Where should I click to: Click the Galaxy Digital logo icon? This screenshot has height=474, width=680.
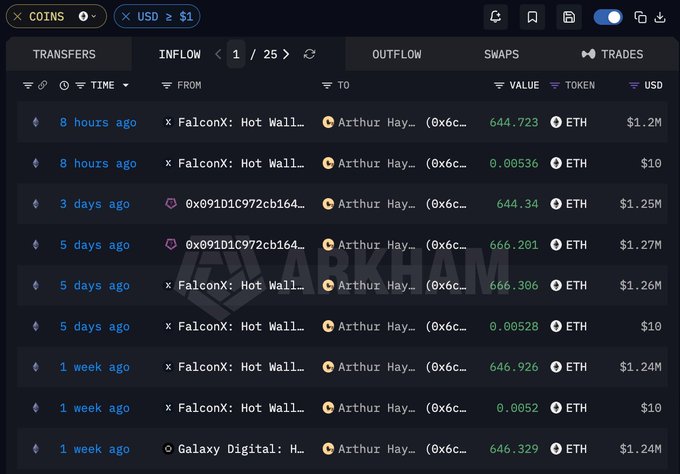click(168, 449)
